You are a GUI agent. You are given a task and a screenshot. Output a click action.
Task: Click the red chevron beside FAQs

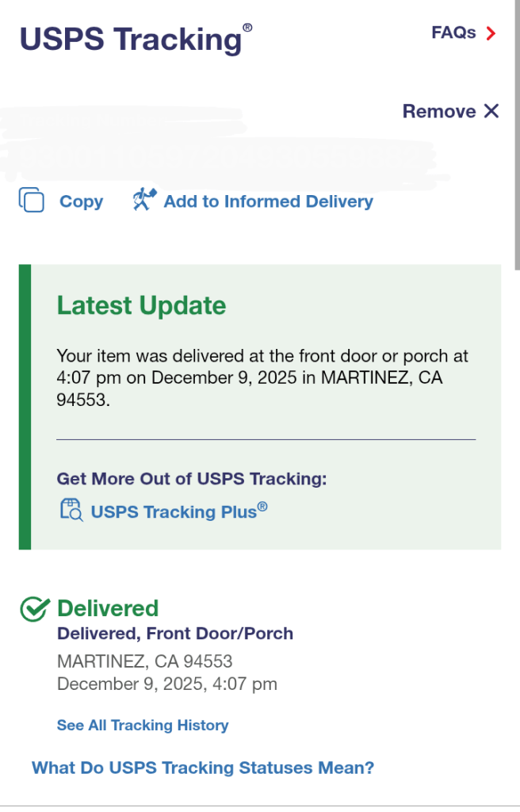[x=491, y=33]
